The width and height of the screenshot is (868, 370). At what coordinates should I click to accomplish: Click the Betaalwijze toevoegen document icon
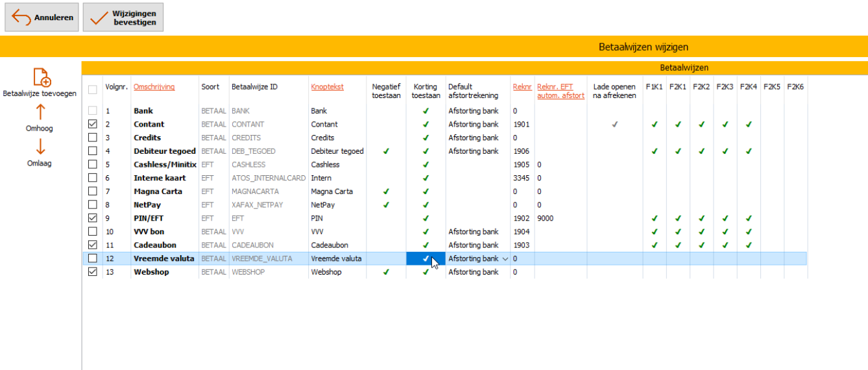click(x=42, y=77)
